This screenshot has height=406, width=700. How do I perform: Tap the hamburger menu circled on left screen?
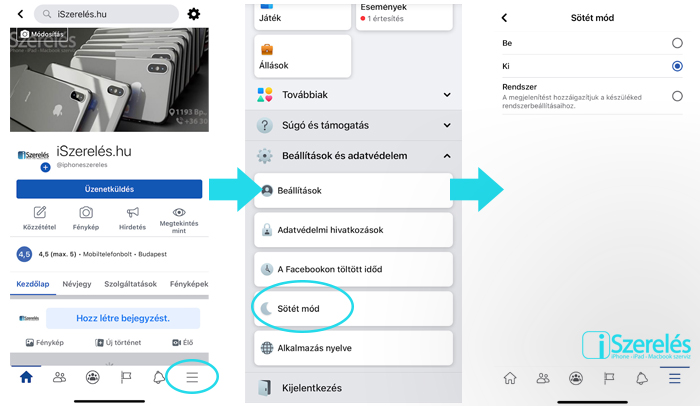click(192, 377)
